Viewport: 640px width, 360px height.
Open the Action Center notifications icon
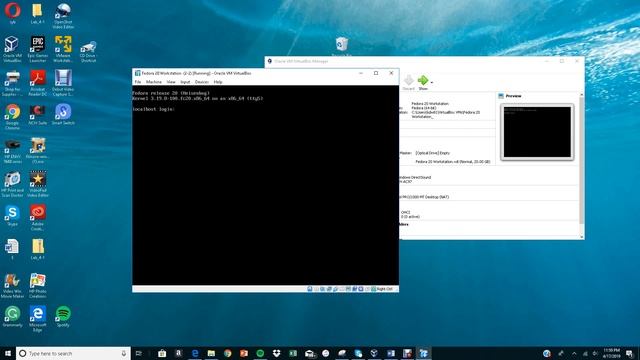[630, 353]
